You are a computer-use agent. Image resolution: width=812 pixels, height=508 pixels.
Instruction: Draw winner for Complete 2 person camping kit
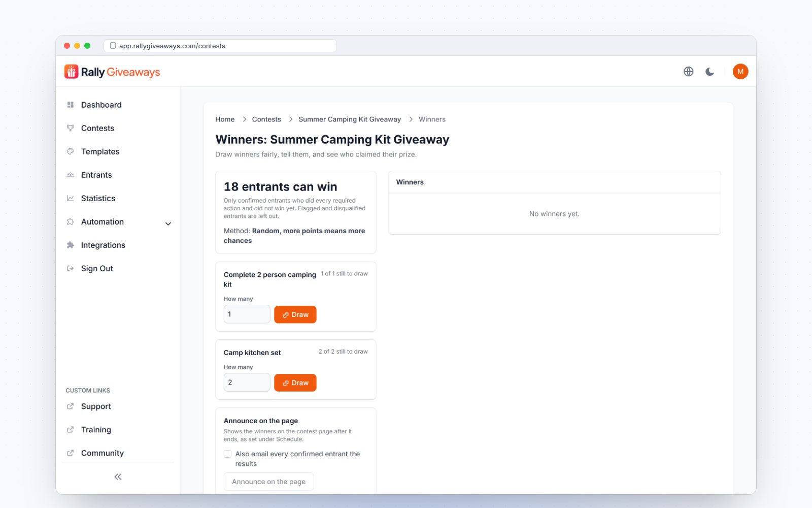(x=295, y=314)
